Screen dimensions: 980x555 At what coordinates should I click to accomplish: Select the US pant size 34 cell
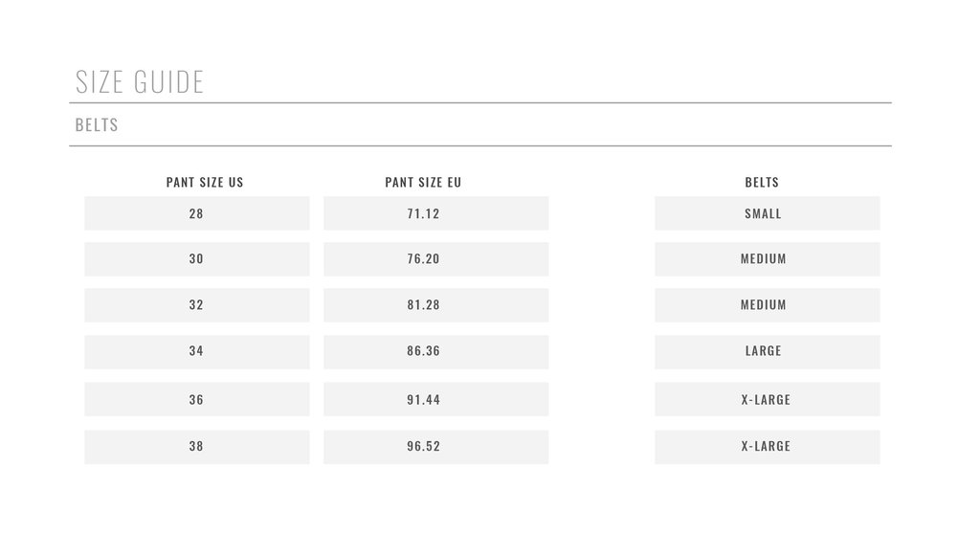197,352
